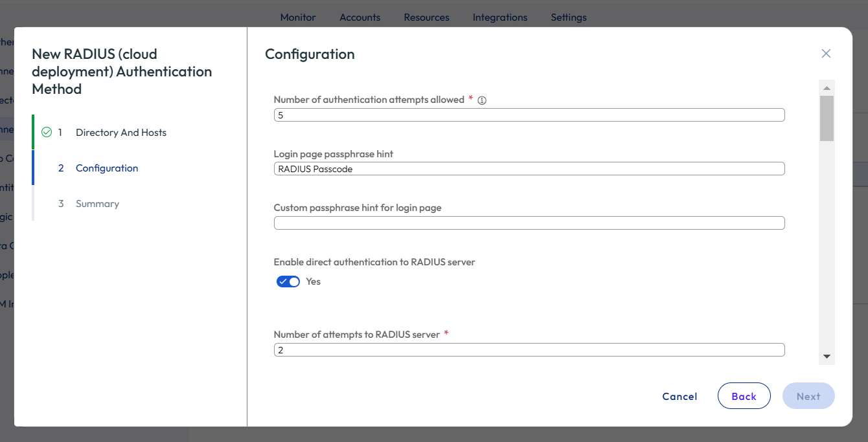The width and height of the screenshot is (868, 442).
Task: Toggle Enable direct authentication to RADIUS server
Action: [288, 282]
